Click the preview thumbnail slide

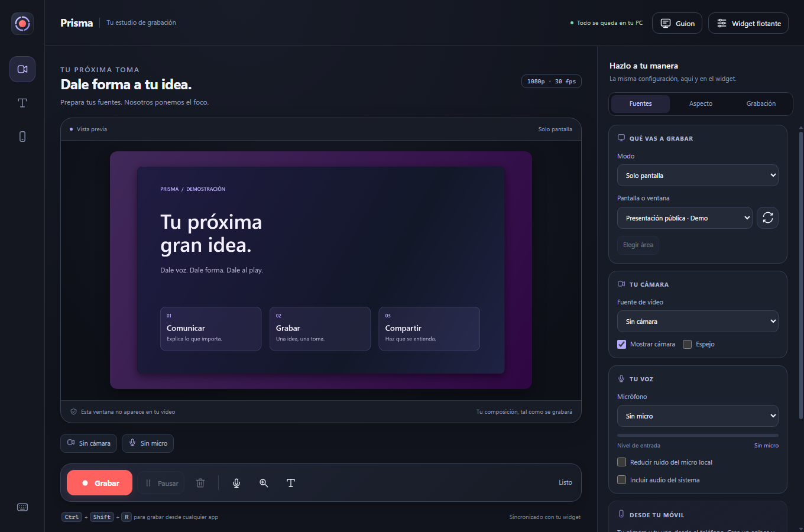tap(321, 270)
